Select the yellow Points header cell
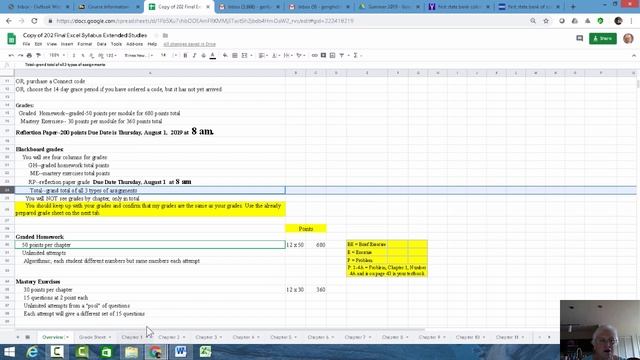Viewport: 640px width, 360px height. 306,229
